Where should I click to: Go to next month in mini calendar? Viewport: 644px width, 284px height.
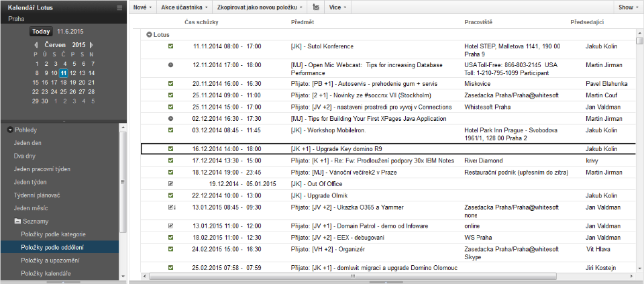(91, 45)
